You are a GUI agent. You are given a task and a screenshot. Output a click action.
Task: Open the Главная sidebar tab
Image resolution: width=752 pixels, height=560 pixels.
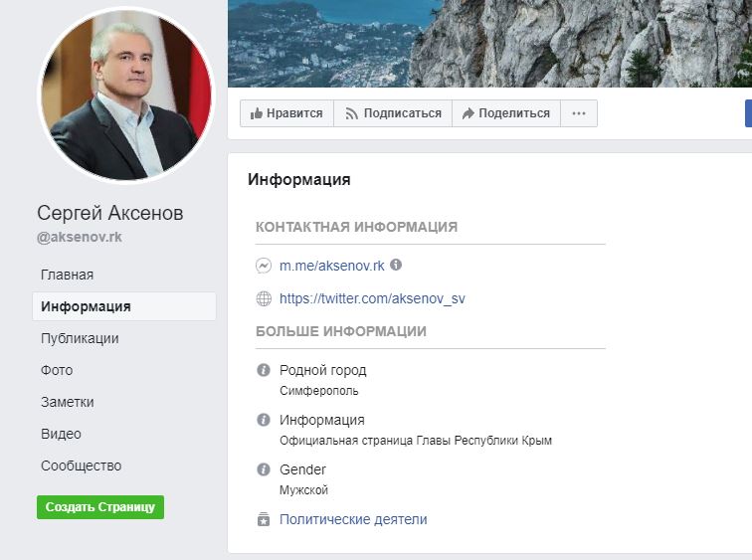coord(68,275)
